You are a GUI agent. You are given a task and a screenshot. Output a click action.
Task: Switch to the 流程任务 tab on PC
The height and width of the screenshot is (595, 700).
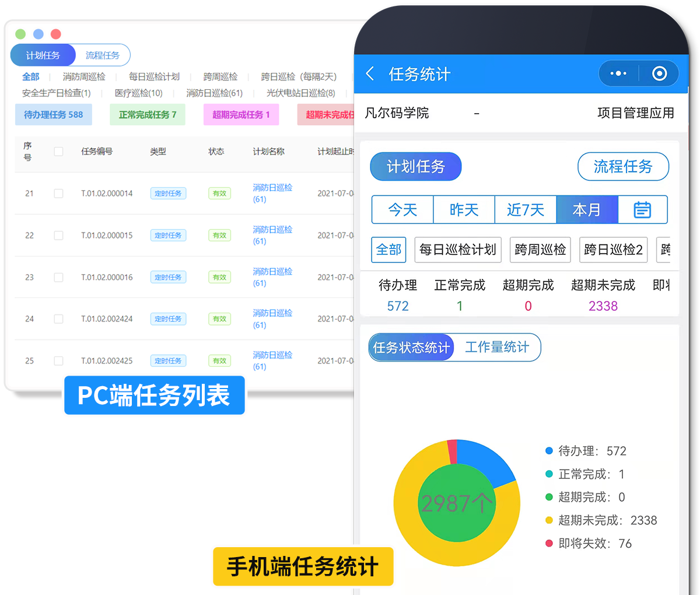[x=103, y=55]
